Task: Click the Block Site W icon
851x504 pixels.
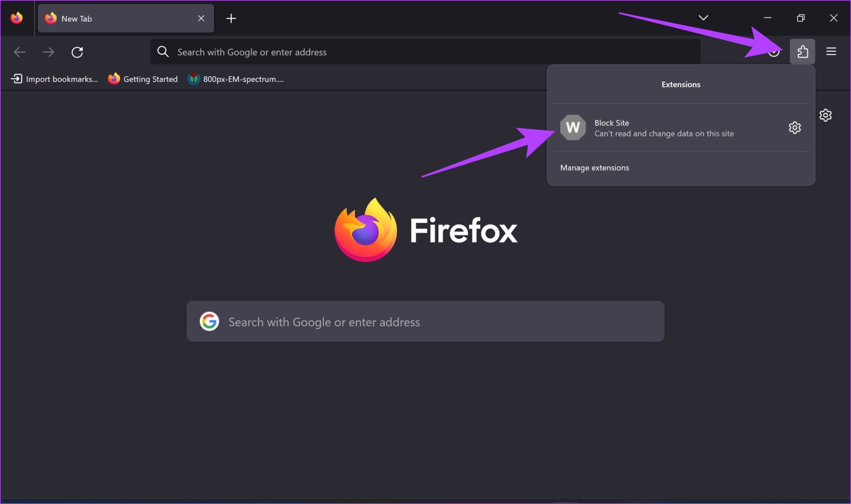Action: (573, 128)
